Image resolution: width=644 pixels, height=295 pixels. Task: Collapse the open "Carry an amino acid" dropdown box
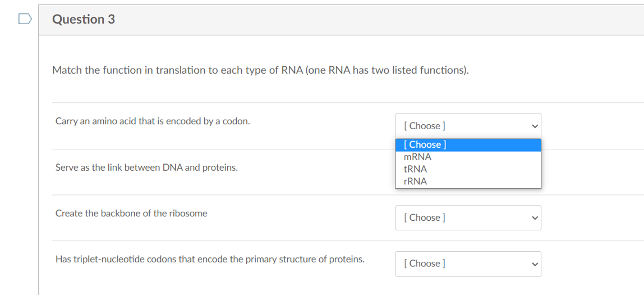pyautogui.click(x=468, y=126)
